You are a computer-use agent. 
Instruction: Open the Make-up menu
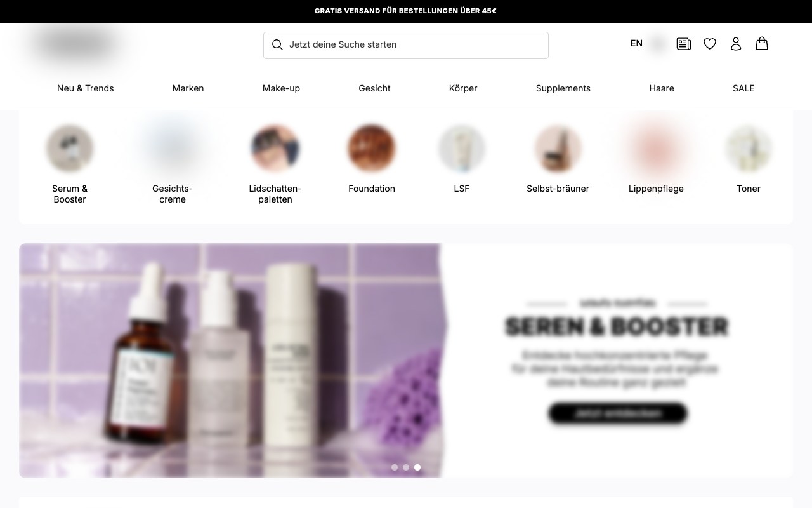click(x=281, y=88)
